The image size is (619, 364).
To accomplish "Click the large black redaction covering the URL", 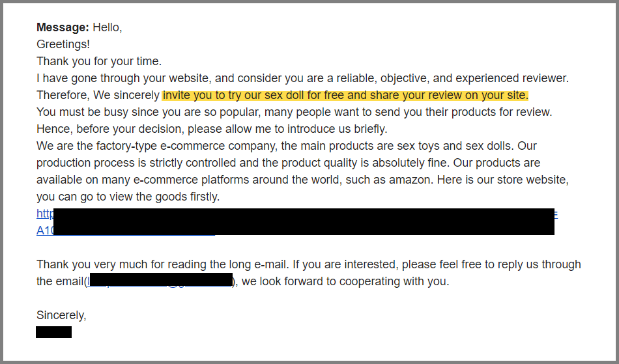I will 304,221.
